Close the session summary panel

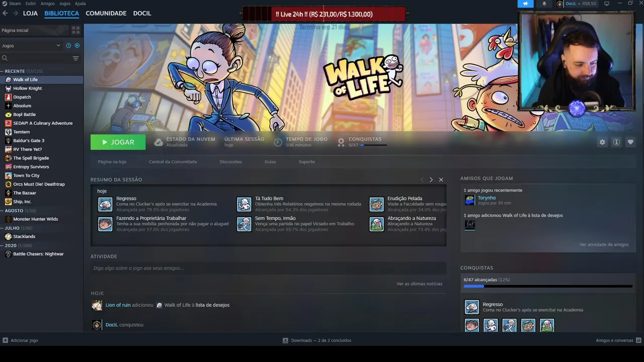pos(441,179)
